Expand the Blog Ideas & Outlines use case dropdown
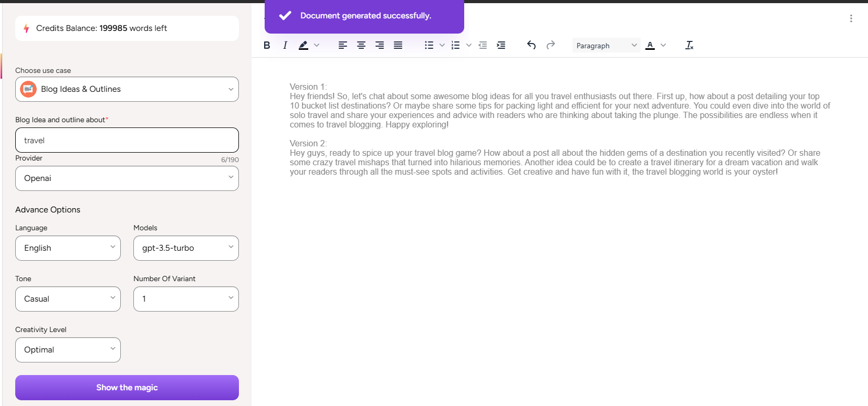The image size is (868, 406). coord(127,89)
